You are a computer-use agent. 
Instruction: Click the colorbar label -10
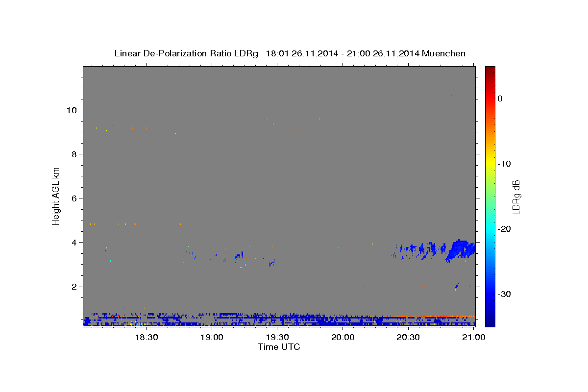(504, 164)
